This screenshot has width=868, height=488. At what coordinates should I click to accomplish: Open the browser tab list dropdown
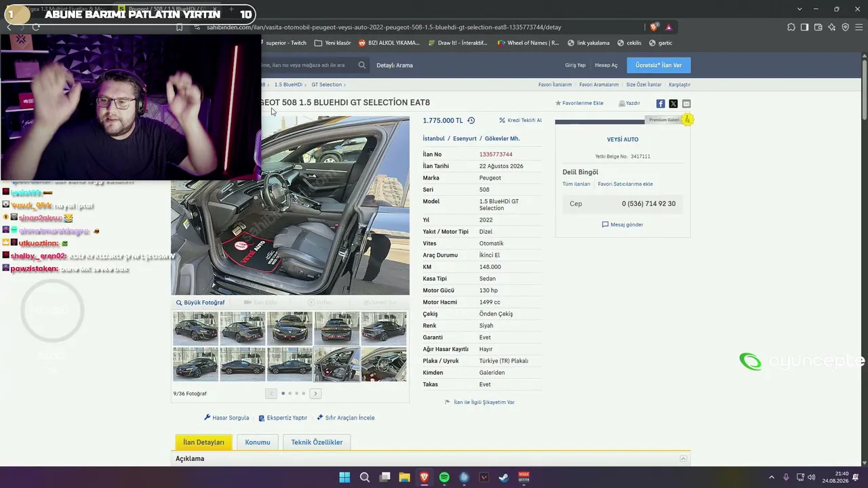[x=800, y=9]
